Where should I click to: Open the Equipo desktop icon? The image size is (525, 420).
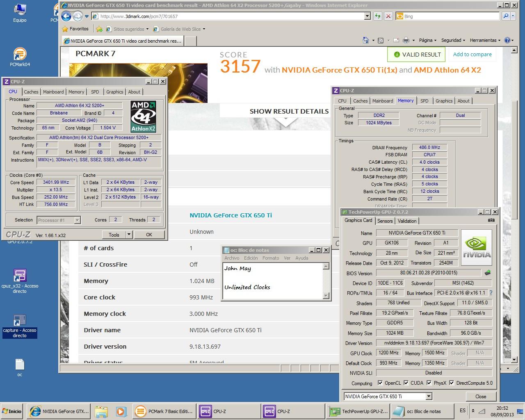20,13
